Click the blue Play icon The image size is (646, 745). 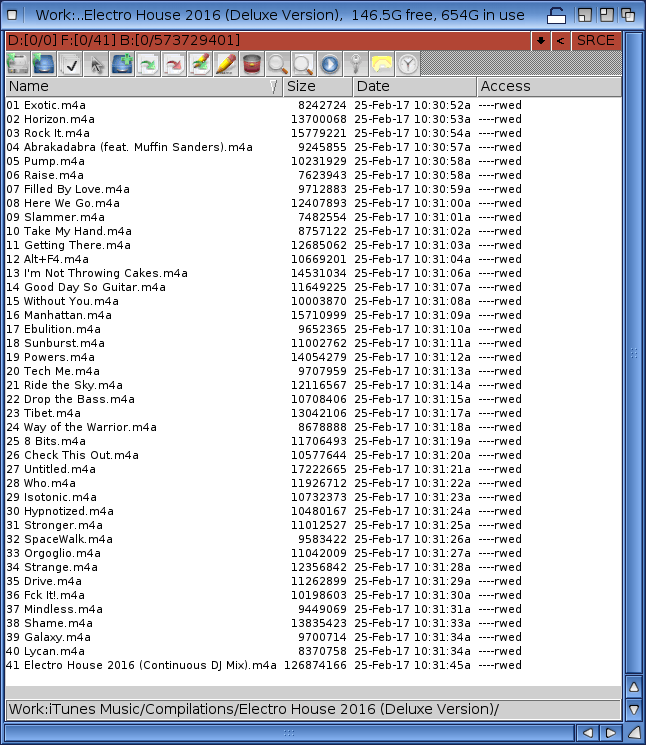[x=330, y=64]
